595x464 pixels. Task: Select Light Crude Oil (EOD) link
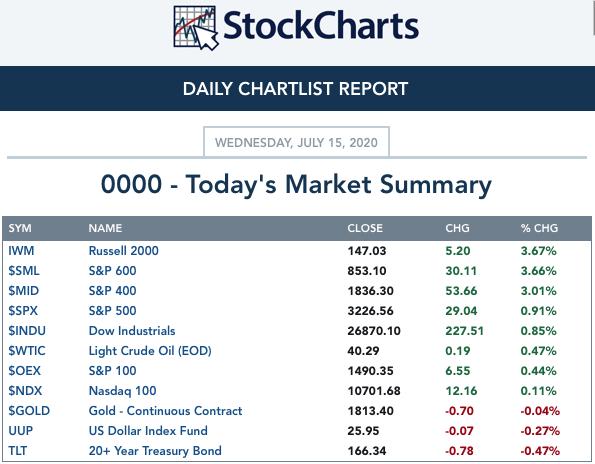tap(150, 351)
